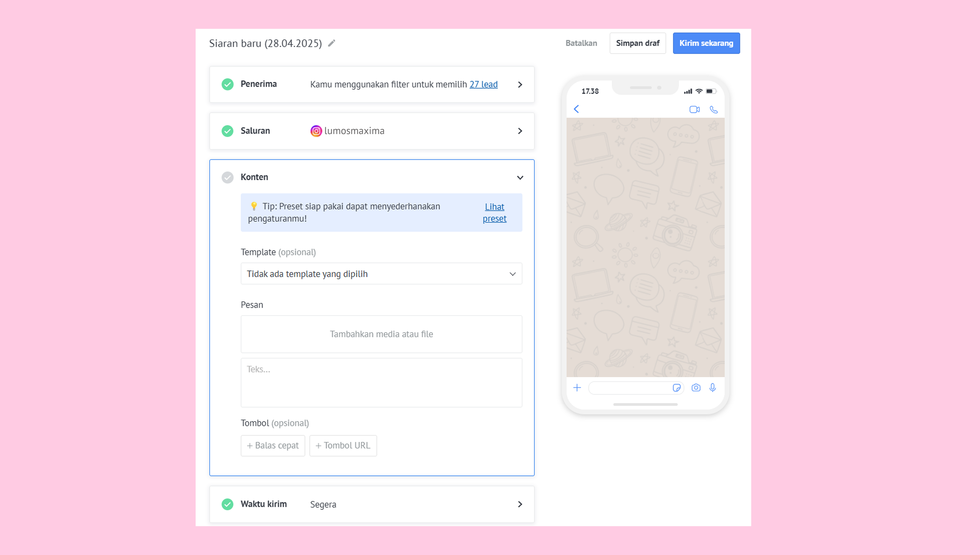Click the battery icon in the phone preview status bar
Image resolution: width=980 pixels, height=555 pixels.
pyautogui.click(x=711, y=91)
